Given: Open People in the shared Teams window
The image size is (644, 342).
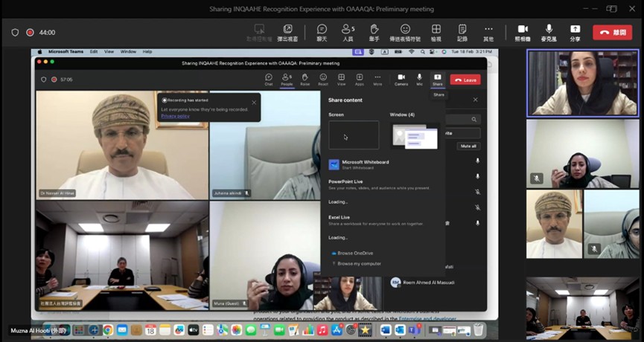Looking at the screenshot, I should point(287,80).
